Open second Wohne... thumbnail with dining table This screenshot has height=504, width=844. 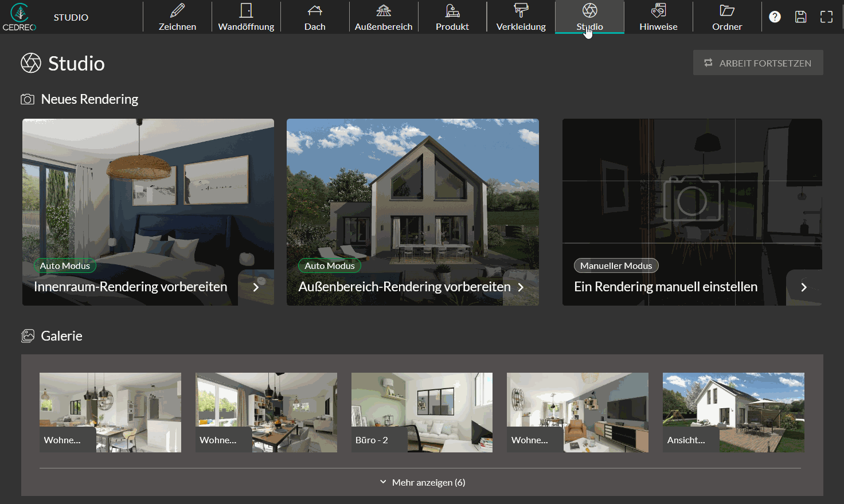[x=266, y=412]
